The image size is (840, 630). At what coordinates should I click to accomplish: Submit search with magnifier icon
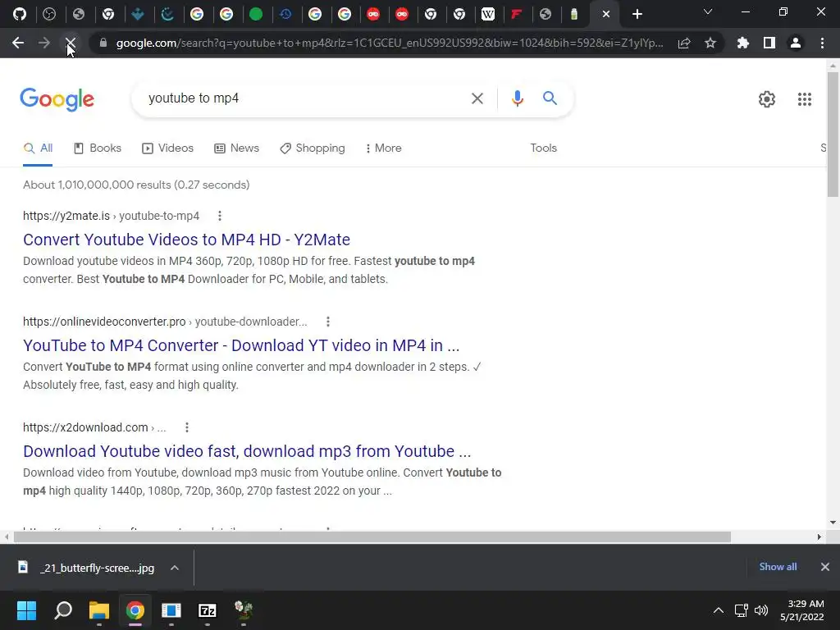pos(550,98)
